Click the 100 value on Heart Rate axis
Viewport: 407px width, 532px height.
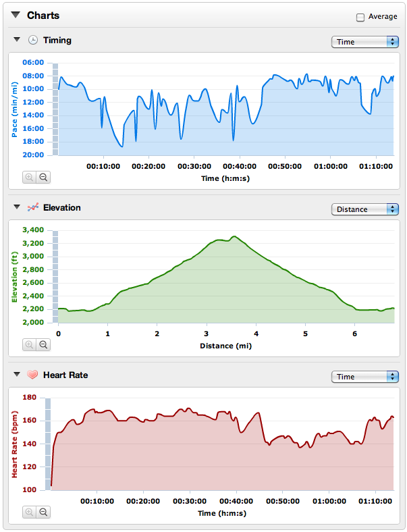coord(30,489)
